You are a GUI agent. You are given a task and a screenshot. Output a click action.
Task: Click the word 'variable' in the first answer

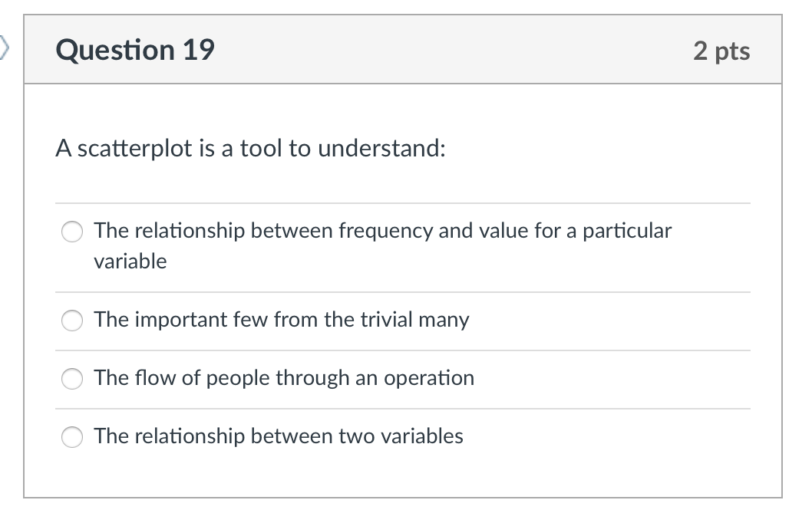tap(129, 261)
